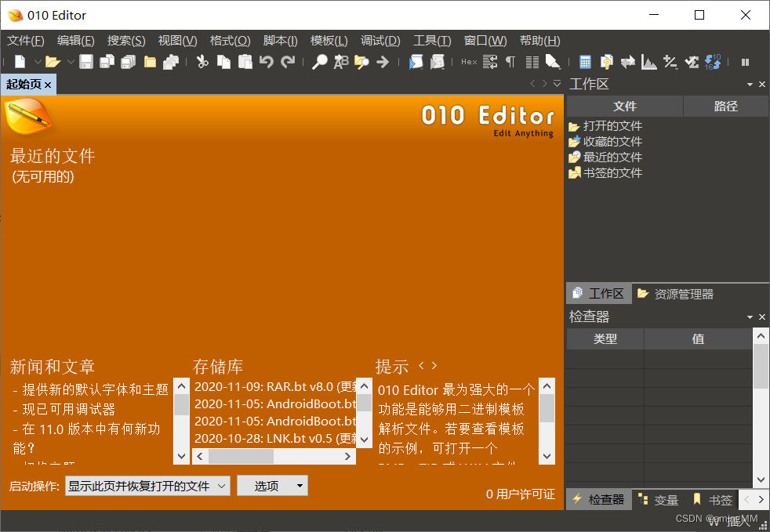Click the Paste clipboard icon
This screenshot has width=770, height=532.
click(245, 62)
